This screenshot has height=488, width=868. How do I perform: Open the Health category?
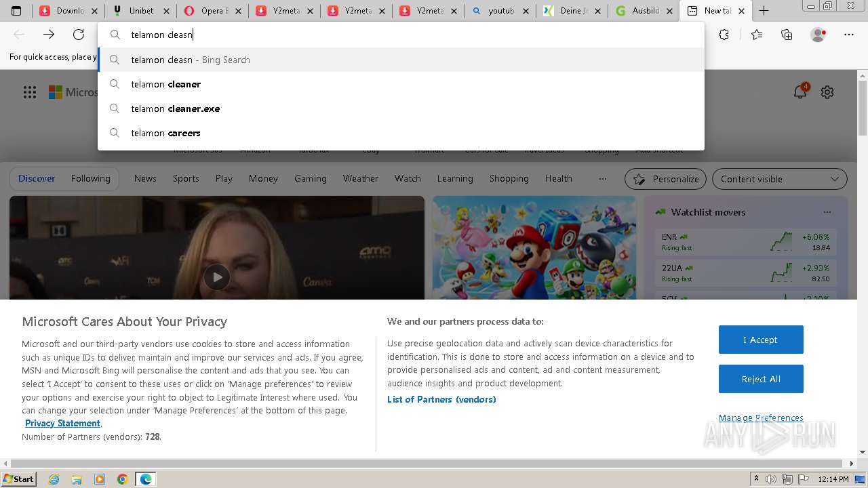pyautogui.click(x=559, y=179)
